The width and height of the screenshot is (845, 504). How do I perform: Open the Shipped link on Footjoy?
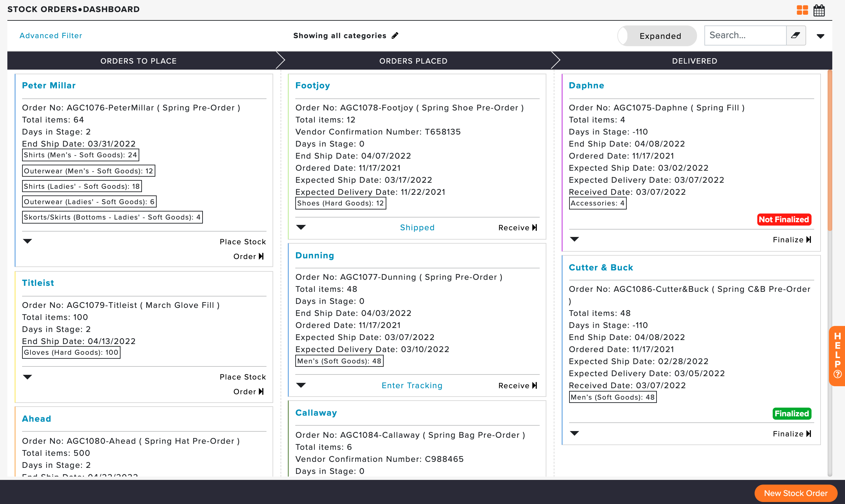(x=417, y=228)
